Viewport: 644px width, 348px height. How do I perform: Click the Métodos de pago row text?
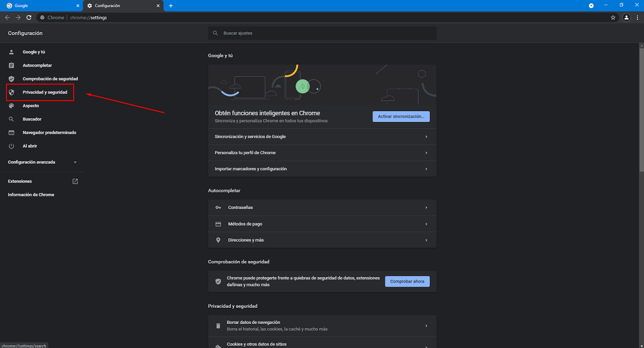tap(245, 224)
